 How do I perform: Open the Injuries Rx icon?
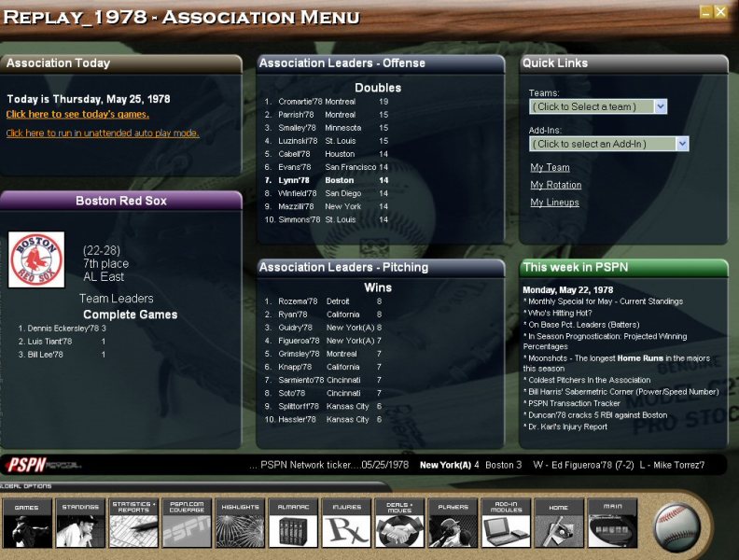point(347,524)
